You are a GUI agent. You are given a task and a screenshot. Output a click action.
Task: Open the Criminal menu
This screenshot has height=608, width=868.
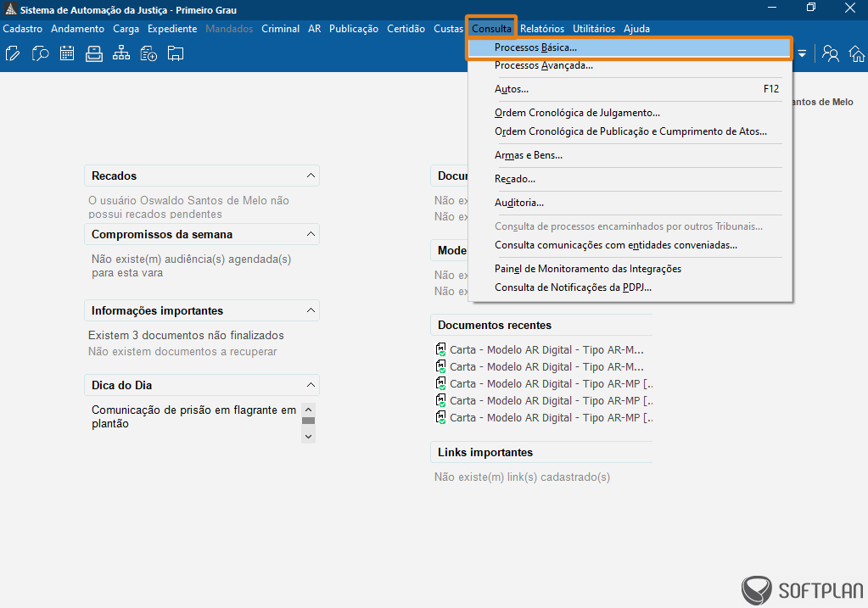[280, 29]
